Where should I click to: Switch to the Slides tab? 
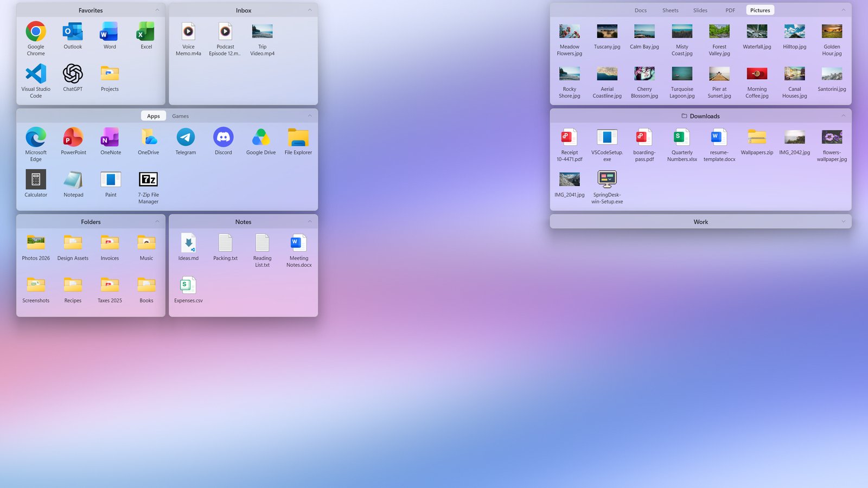[700, 10]
